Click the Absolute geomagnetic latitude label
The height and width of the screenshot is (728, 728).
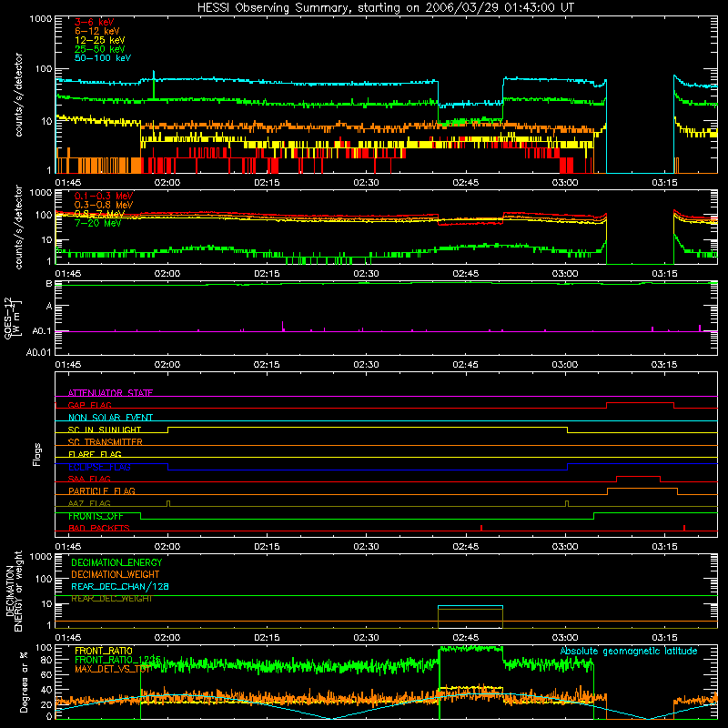point(629,651)
